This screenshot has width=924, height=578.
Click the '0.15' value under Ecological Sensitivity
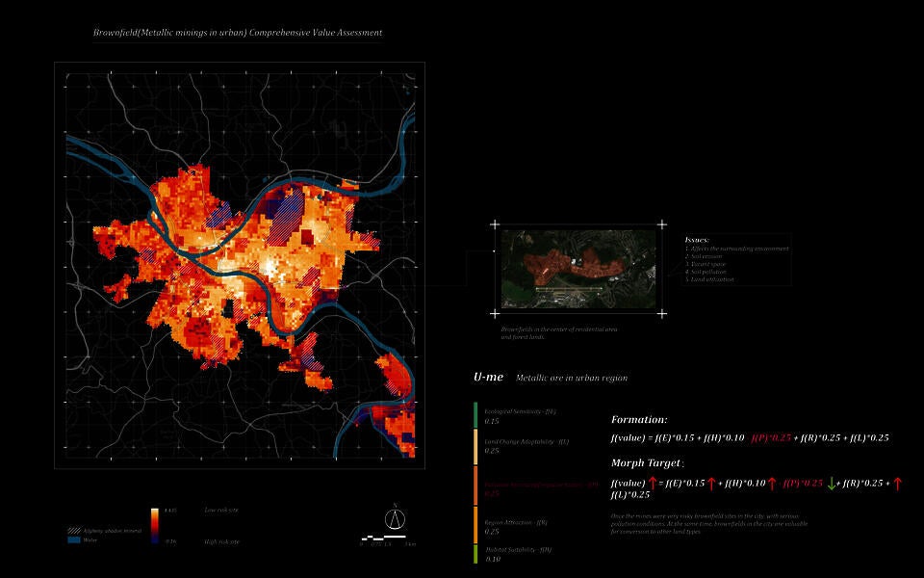click(492, 421)
